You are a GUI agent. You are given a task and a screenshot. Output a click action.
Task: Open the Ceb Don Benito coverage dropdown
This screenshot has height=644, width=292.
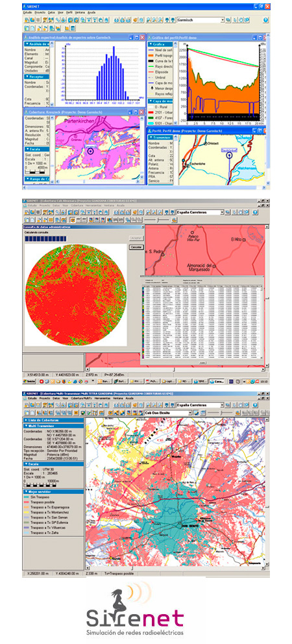(x=191, y=412)
